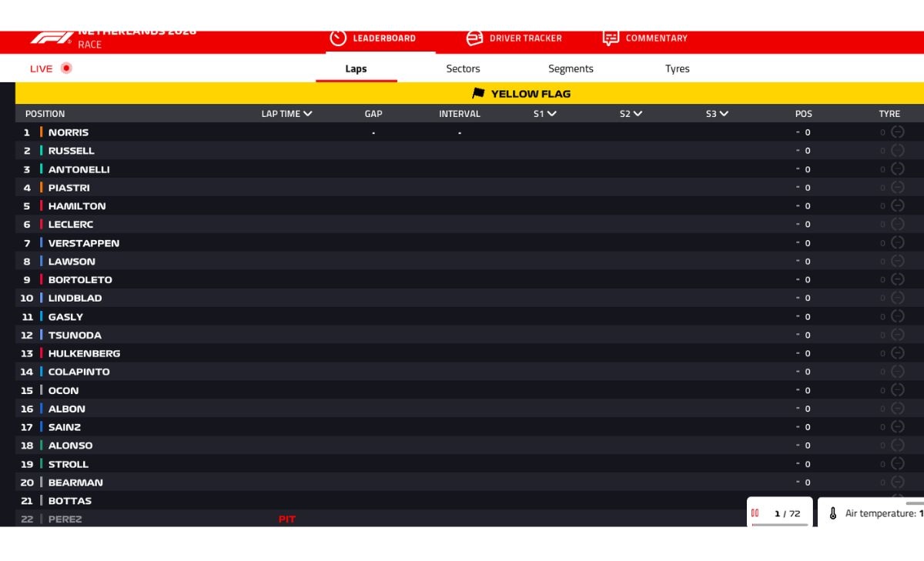Click the Commentary speech bubble icon

[x=611, y=38]
